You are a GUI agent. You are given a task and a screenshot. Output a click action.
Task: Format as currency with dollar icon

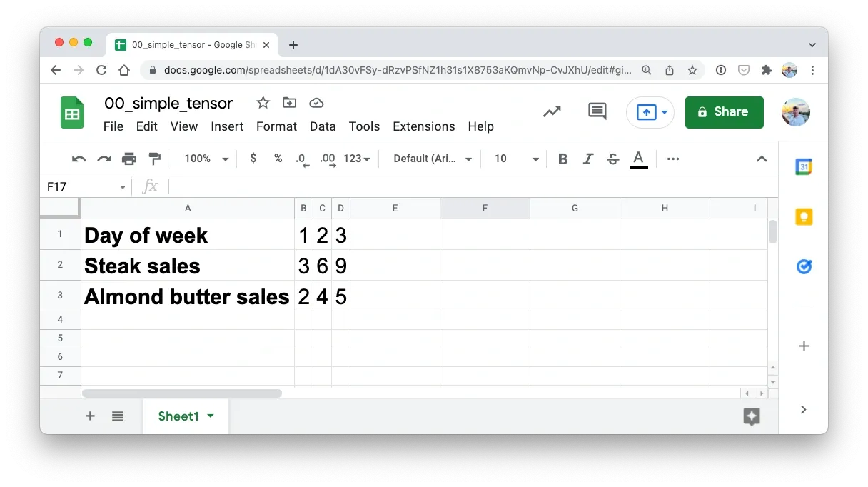(x=253, y=159)
